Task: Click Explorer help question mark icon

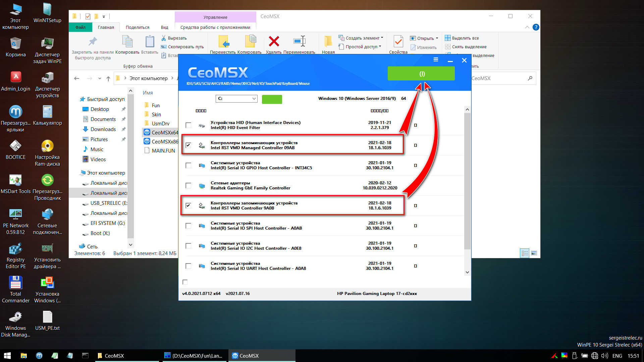Action: [x=536, y=27]
